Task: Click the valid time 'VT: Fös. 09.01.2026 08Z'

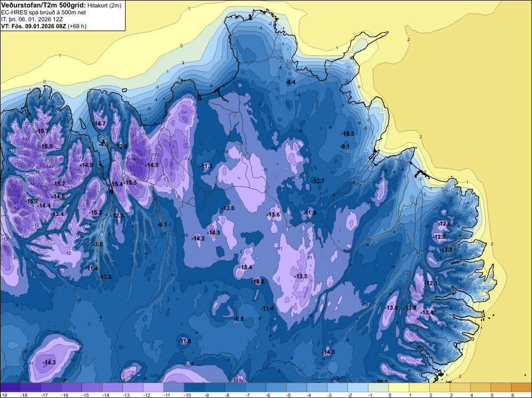Action: (x=34, y=26)
